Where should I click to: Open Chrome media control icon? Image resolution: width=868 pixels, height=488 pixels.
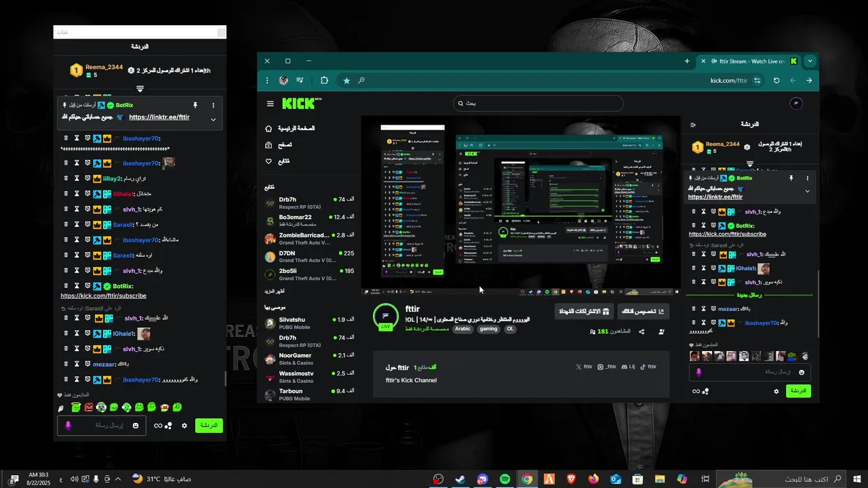pos(300,80)
